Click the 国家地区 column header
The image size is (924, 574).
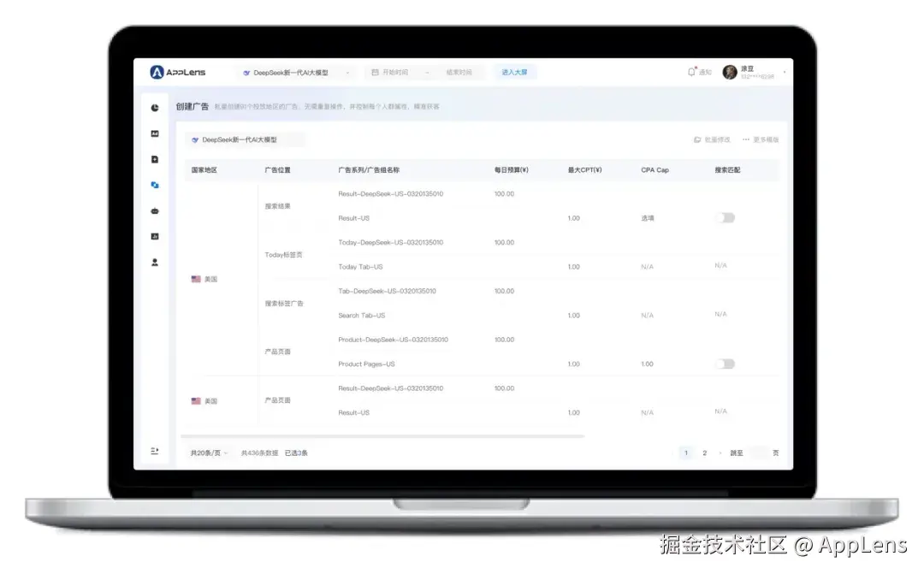pos(204,169)
